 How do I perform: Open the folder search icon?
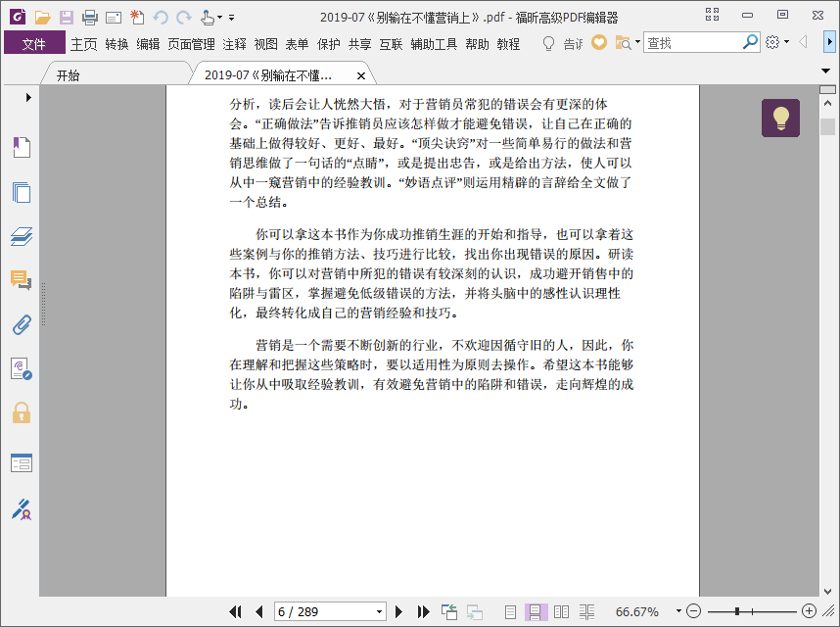tap(623, 42)
